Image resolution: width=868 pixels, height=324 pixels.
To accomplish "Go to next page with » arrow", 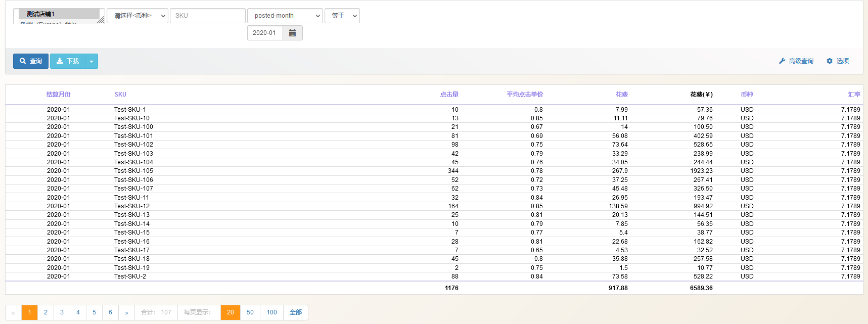I will [126, 312].
